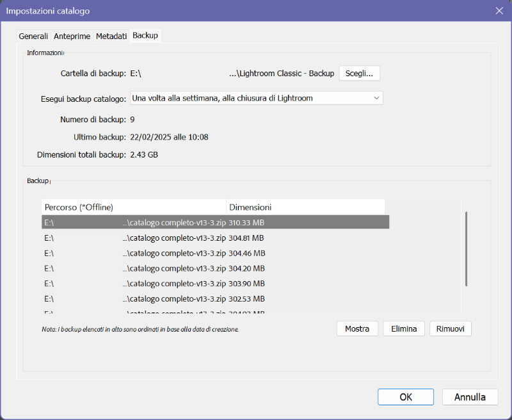Select the backup row sized 303.90 MB
Image resolution: width=512 pixels, height=420 pixels.
coord(216,284)
